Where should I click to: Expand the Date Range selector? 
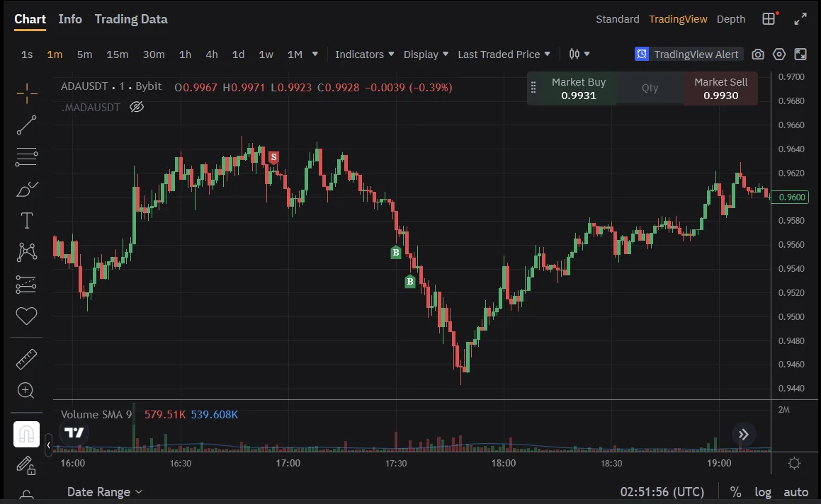point(105,492)
